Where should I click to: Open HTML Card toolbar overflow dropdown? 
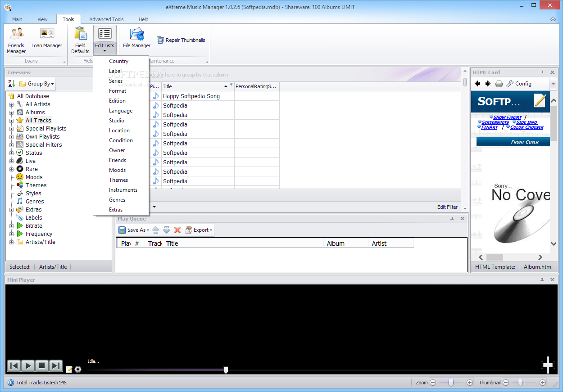click(x=553, y=84)
